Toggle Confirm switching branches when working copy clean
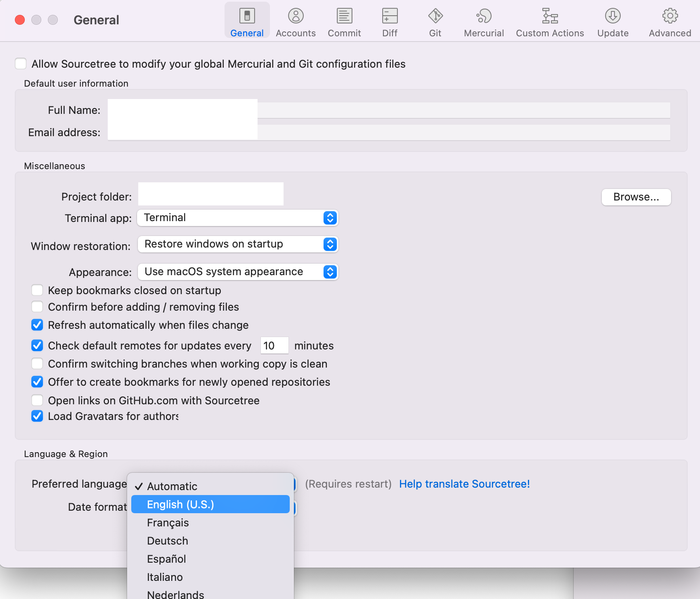 pos(37,363)
